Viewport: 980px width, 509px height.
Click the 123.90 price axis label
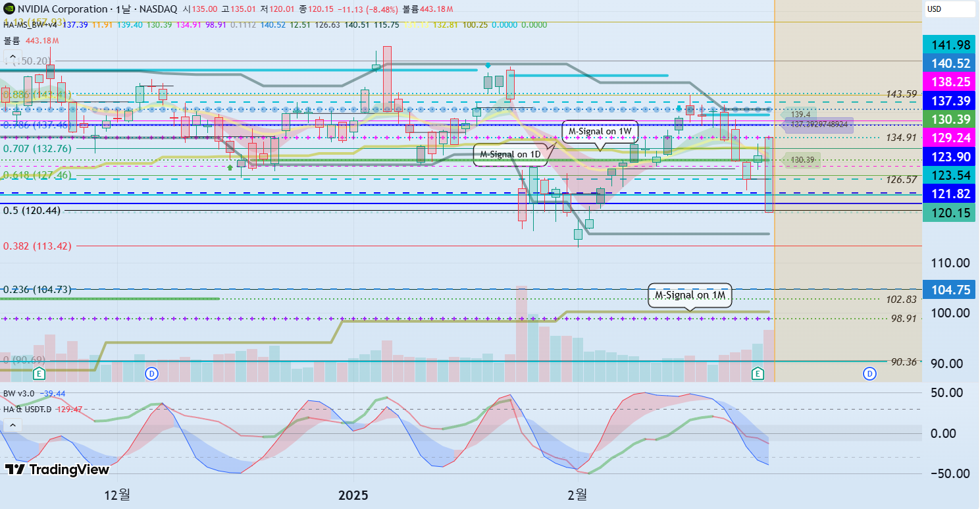pyautogui.click(x=949, y=156)
